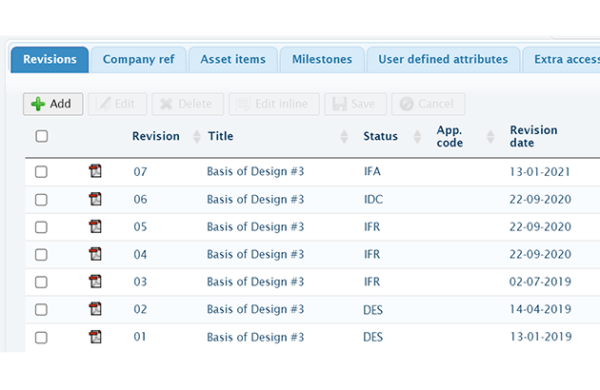Check the box for revision 07 row

(x=41, y=171)
